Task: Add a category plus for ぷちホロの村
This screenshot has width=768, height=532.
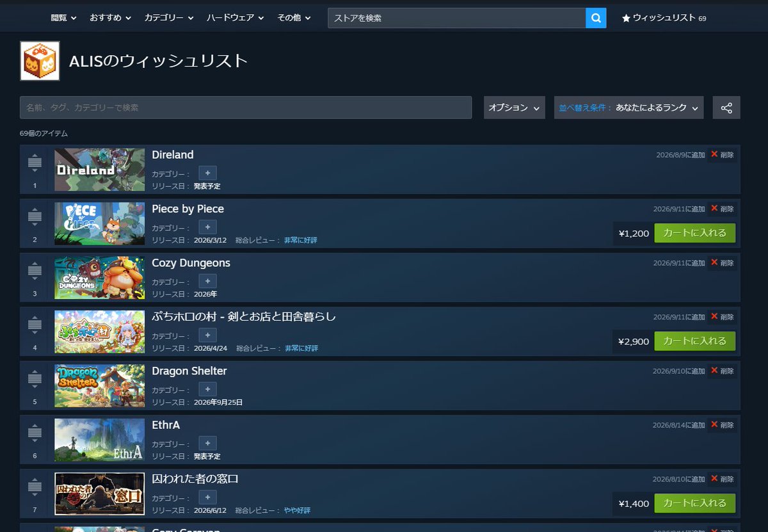Action: 207,335
